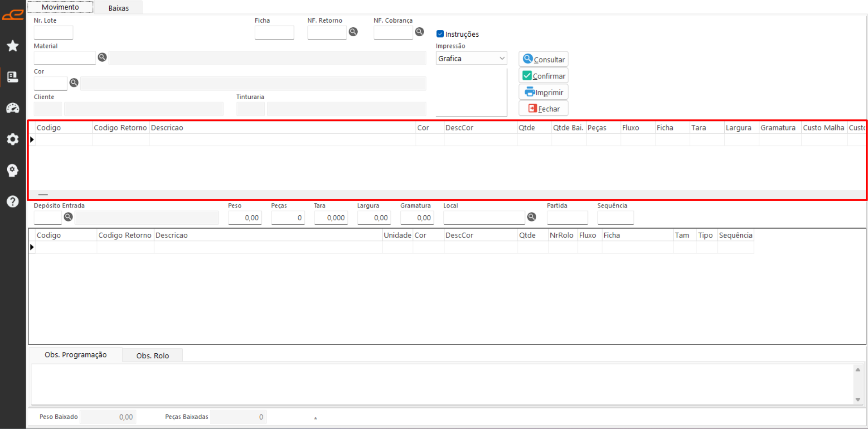Click the Fechar button
868x429 pixels.
pyautogui.click(x=543, y=109)
